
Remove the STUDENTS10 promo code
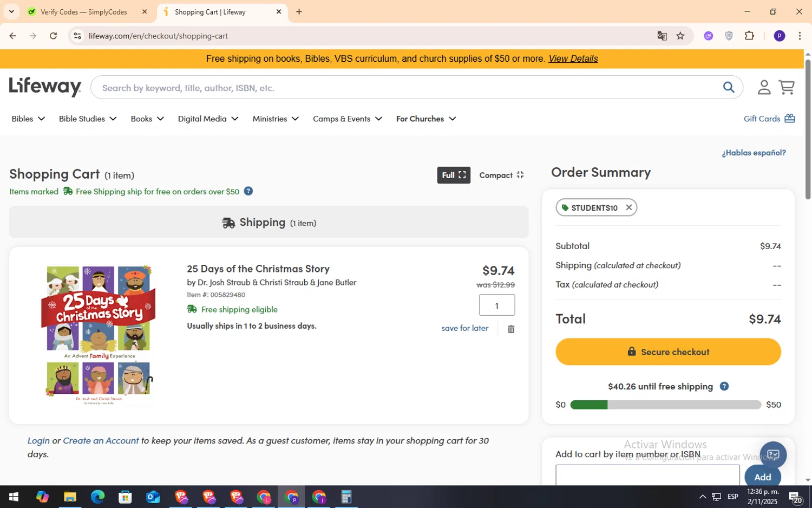pyautogui.click(x=628, y=207)
